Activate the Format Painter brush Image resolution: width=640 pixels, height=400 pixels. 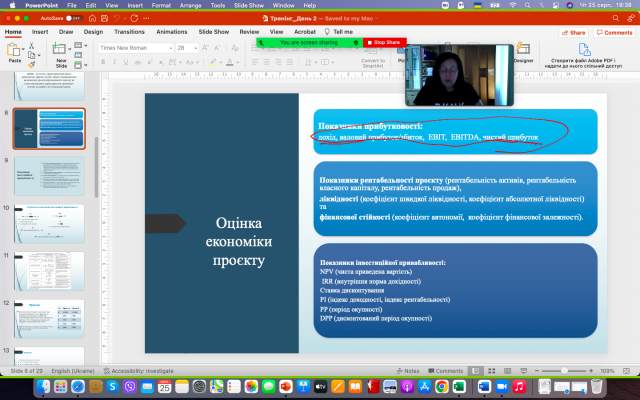(x=31, y=64)
